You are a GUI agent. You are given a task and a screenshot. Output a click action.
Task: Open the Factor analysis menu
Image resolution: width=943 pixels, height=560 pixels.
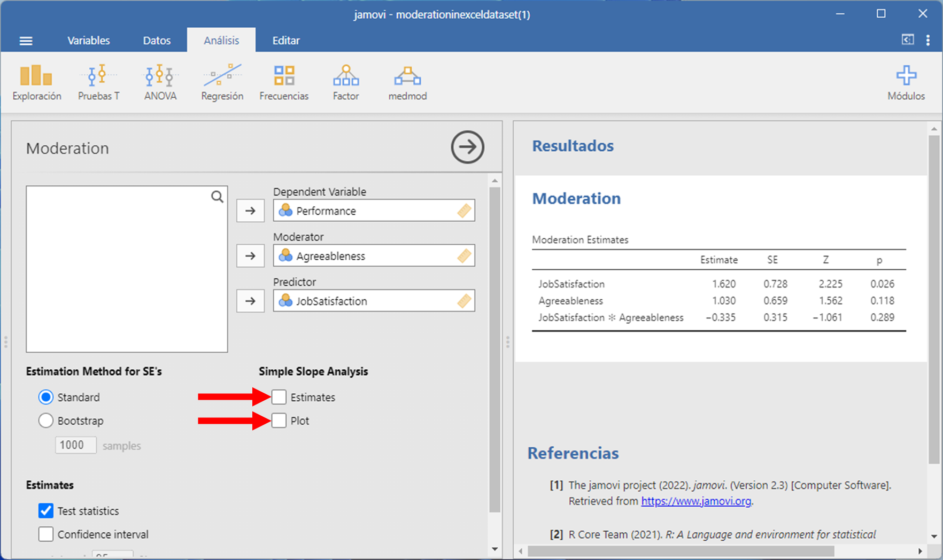(345, 82)
